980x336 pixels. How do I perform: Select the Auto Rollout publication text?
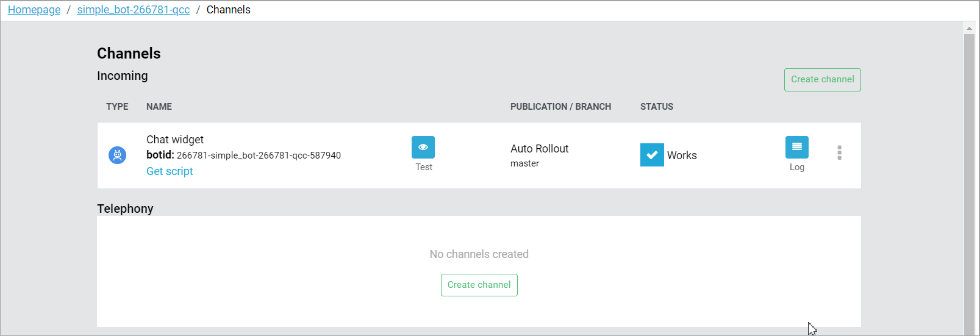(x=539, y=149)
